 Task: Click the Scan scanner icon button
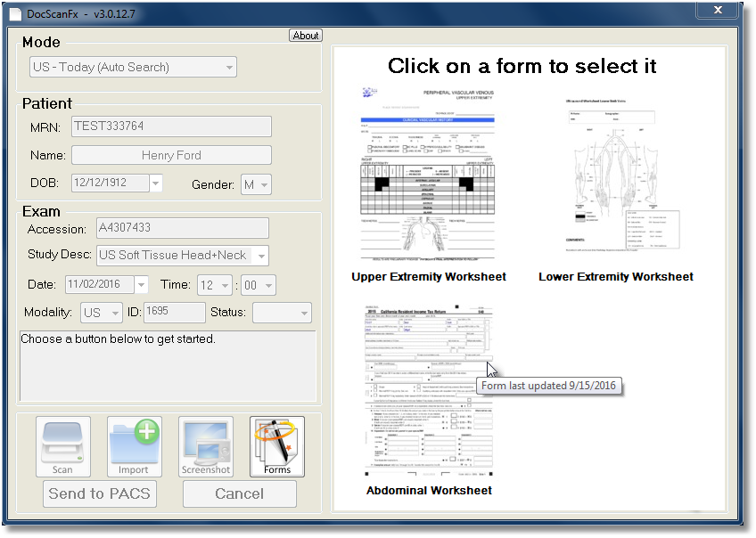pyautogui.click(x=63, y=447)
